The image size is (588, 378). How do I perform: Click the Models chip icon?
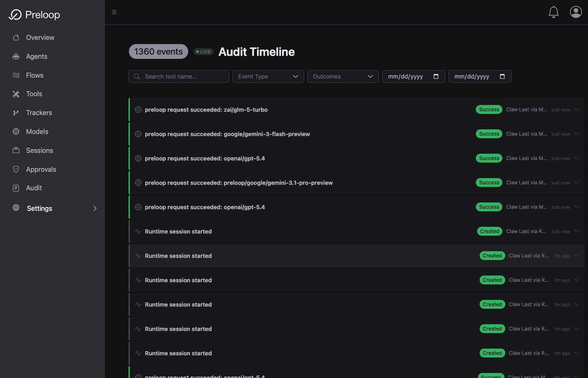16,131
